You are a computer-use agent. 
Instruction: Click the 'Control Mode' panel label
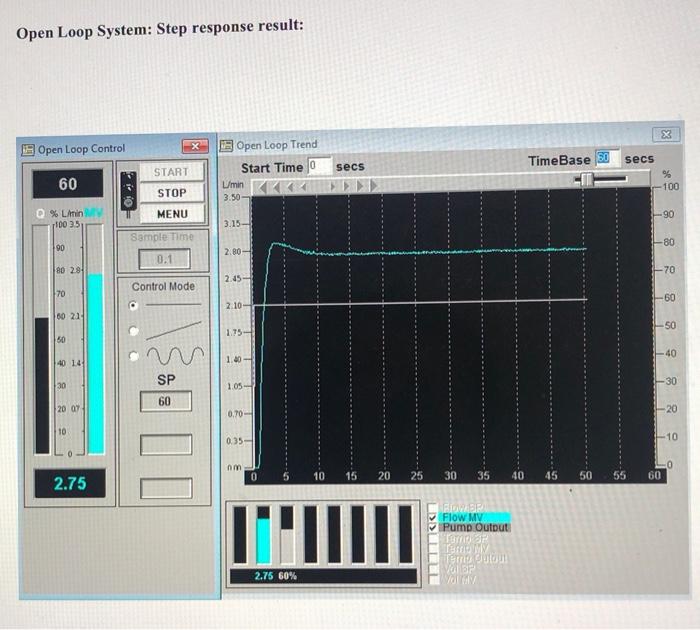(163, 287)
